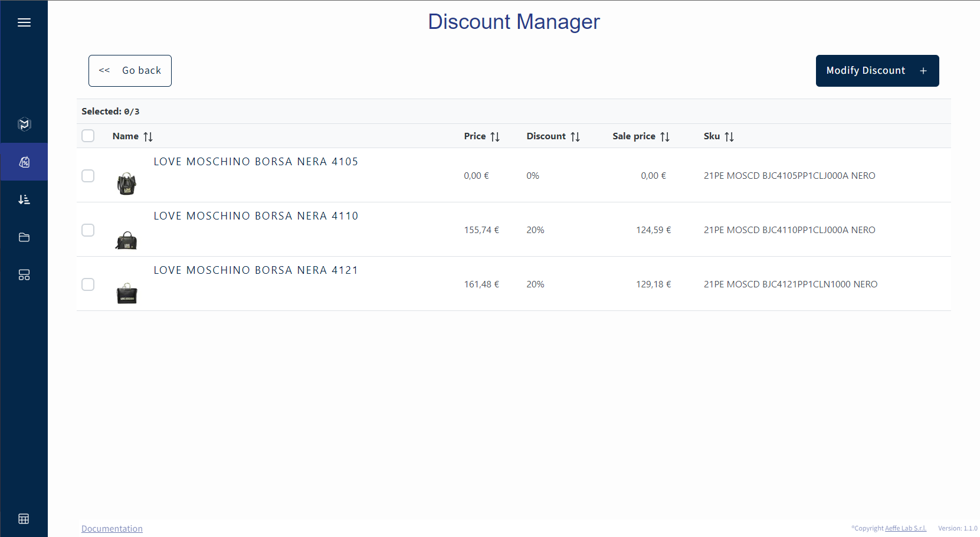The image size is (980, 537).
Task: Click the 0% discount cell
Action: click(533, 176)
